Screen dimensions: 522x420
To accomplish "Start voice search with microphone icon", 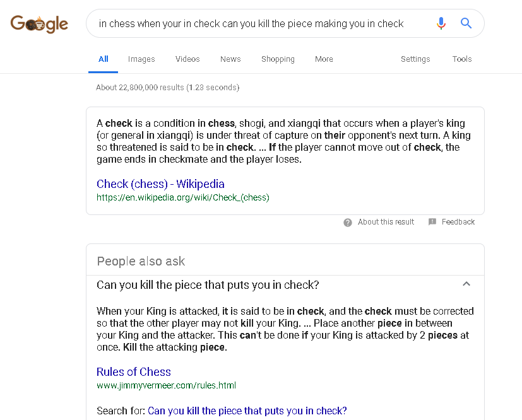I will [x=441, y=24].
